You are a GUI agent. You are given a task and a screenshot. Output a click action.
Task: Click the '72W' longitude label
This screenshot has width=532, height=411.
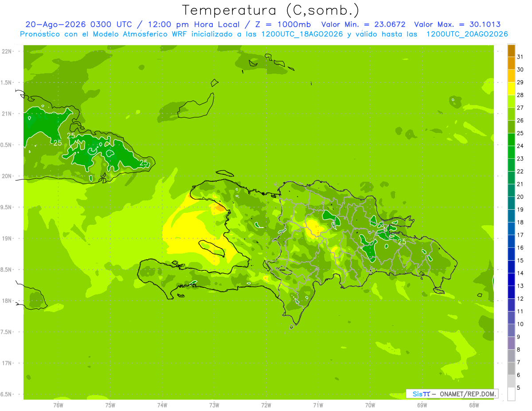click(266, 405)
